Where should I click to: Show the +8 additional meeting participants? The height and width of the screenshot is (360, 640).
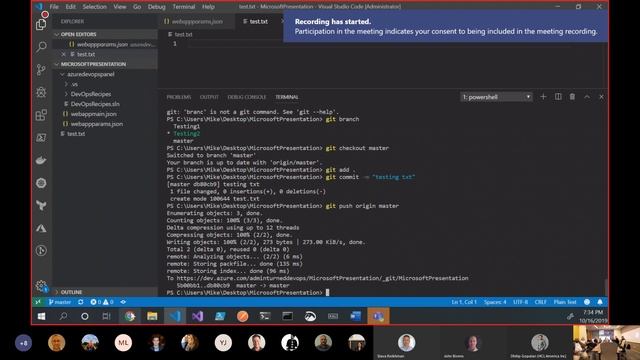23,343
